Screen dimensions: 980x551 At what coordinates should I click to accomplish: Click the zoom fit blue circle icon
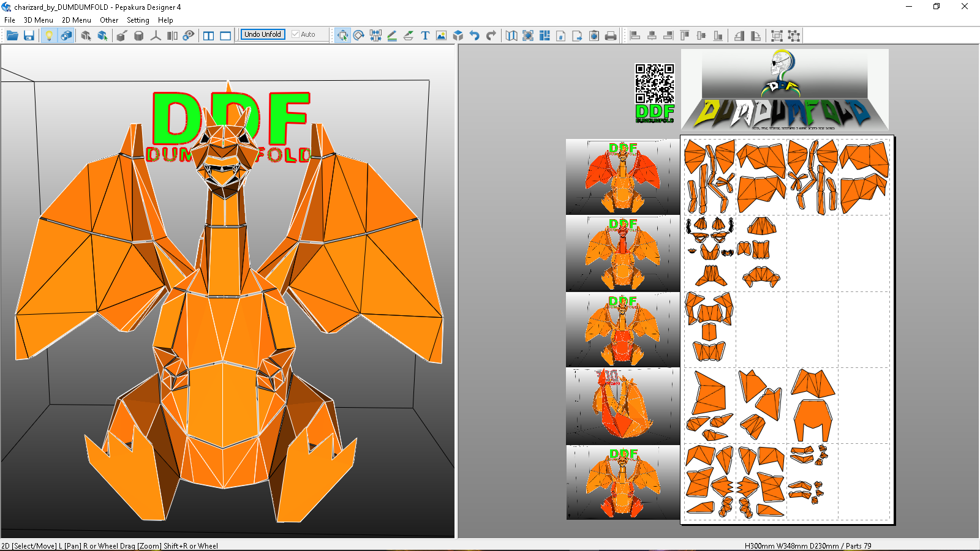pos(528,36)
